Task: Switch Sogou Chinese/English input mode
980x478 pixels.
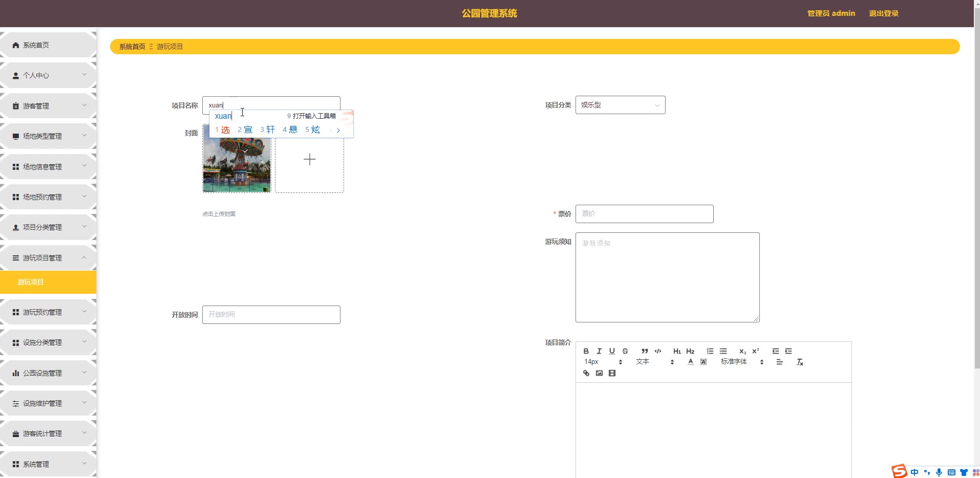Action: click(914, 472)
